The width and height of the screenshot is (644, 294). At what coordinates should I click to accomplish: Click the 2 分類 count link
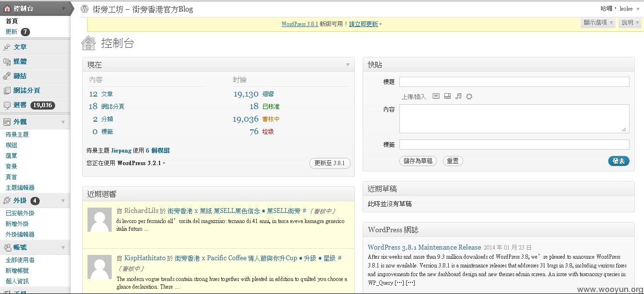pos(102,119)
